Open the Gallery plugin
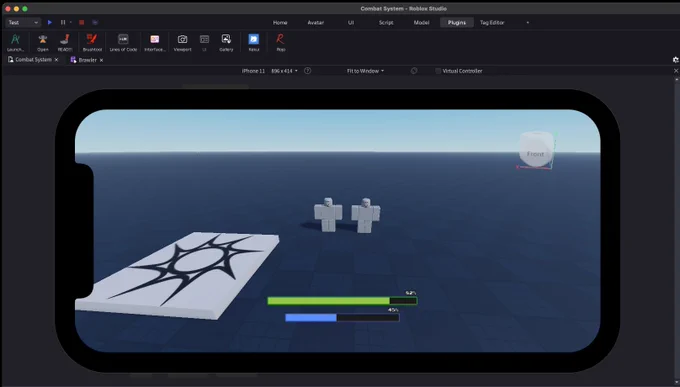The width and height of the screenshot is (680, 387). coord(226,43)
